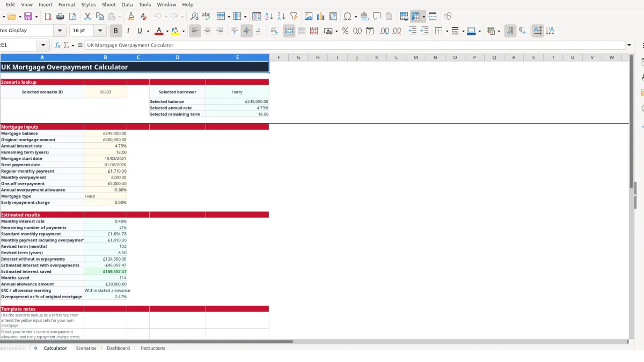Center vertically in cell
644x362 pixels.
pos(246,31)
